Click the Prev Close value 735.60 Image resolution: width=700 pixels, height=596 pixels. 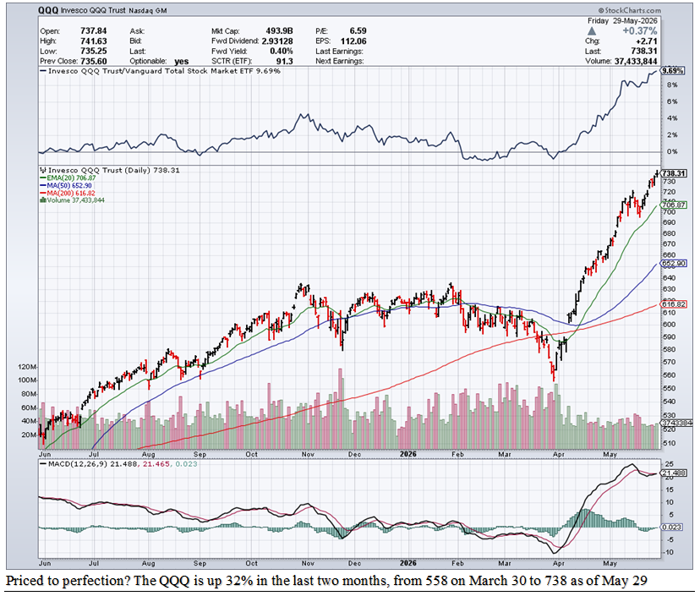coord(93,61)
